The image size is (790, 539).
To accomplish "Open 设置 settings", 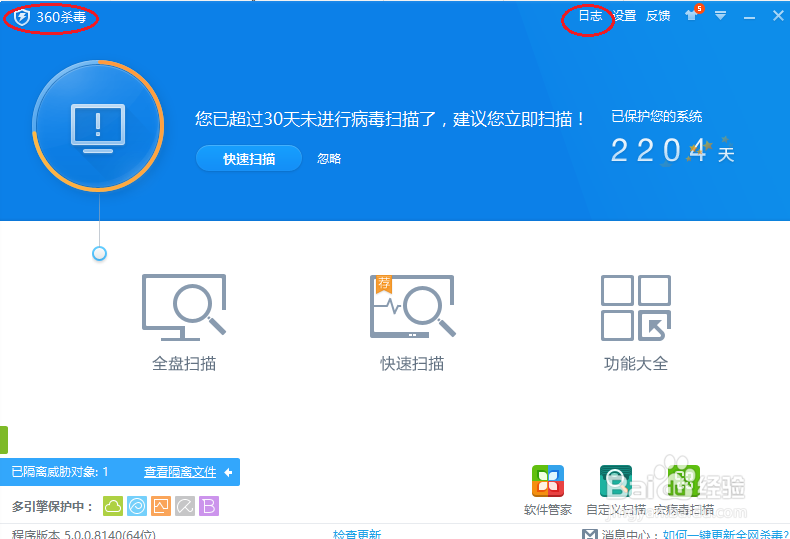I will pyautogui.click(x=625, y=16).
